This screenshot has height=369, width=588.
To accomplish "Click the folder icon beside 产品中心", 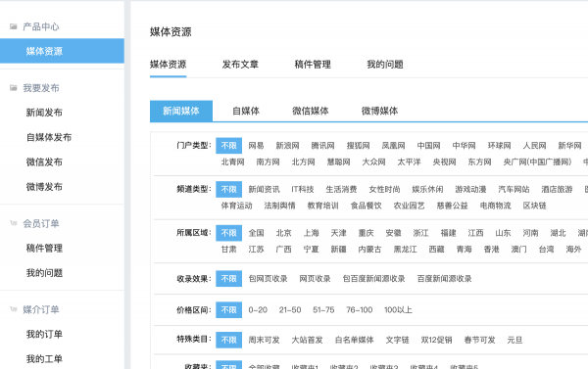I will point(14,26).
